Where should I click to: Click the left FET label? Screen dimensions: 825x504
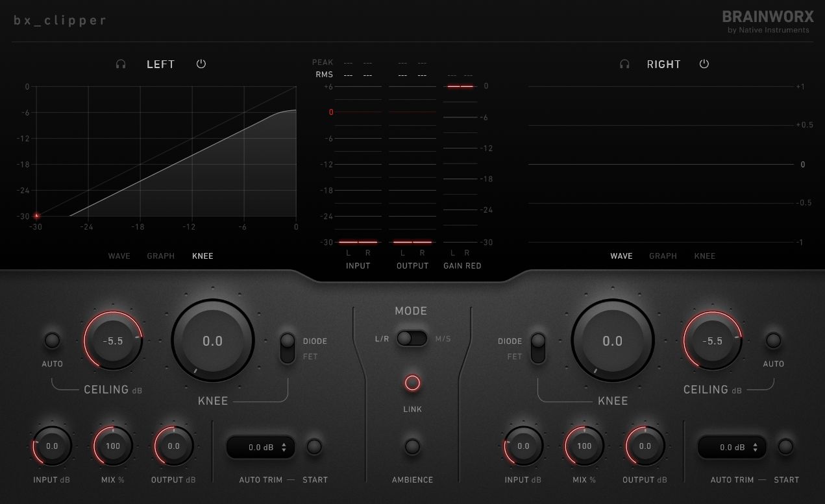coord(310,357)
